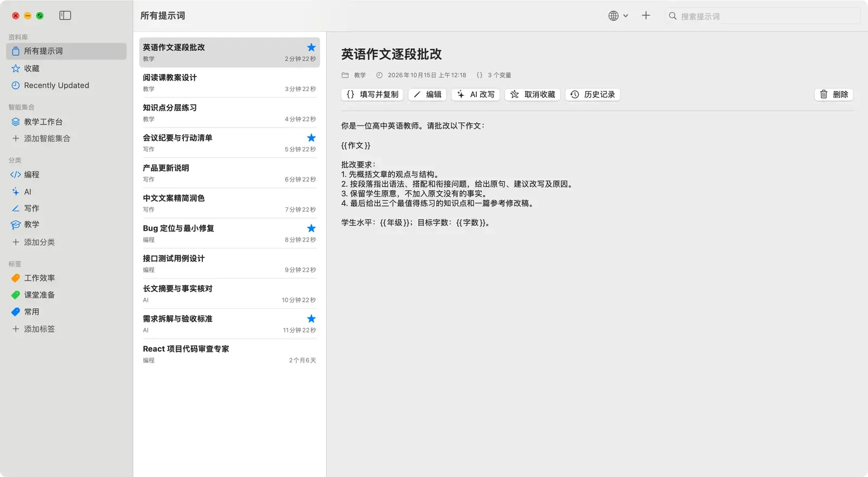
Task: Click 添加标签 to add tag
Action: [66, 329]
